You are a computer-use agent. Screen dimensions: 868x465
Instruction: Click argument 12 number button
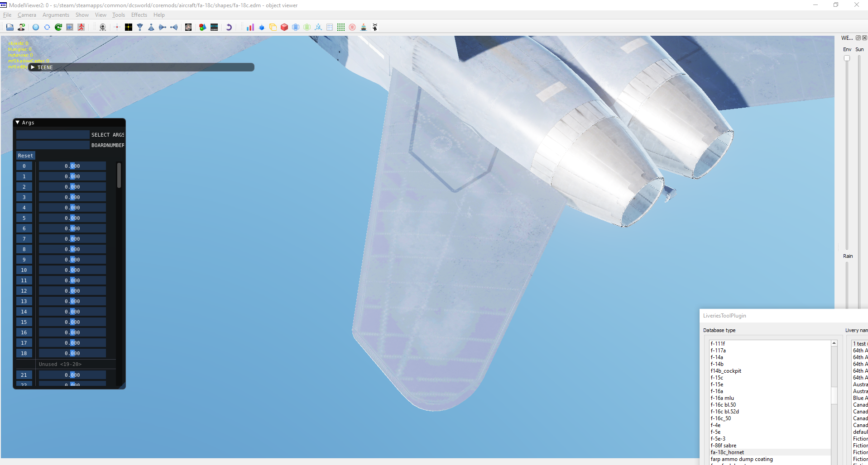coord(24,291)
